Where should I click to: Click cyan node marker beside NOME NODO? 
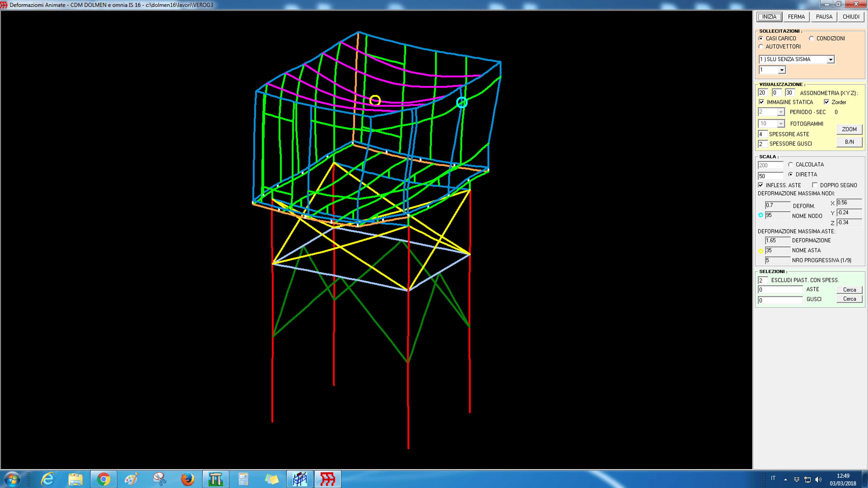[760, 215]
